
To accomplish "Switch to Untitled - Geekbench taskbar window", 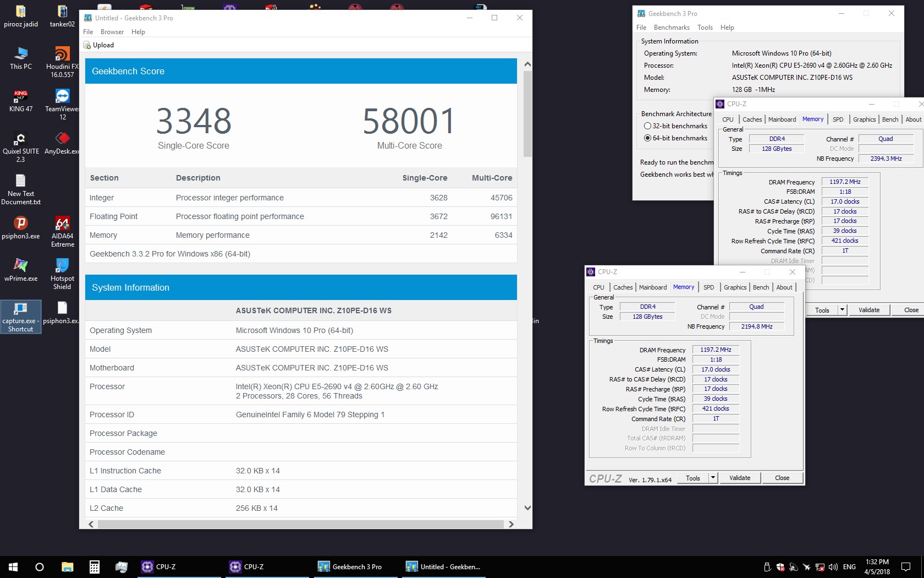I will 443,566.
